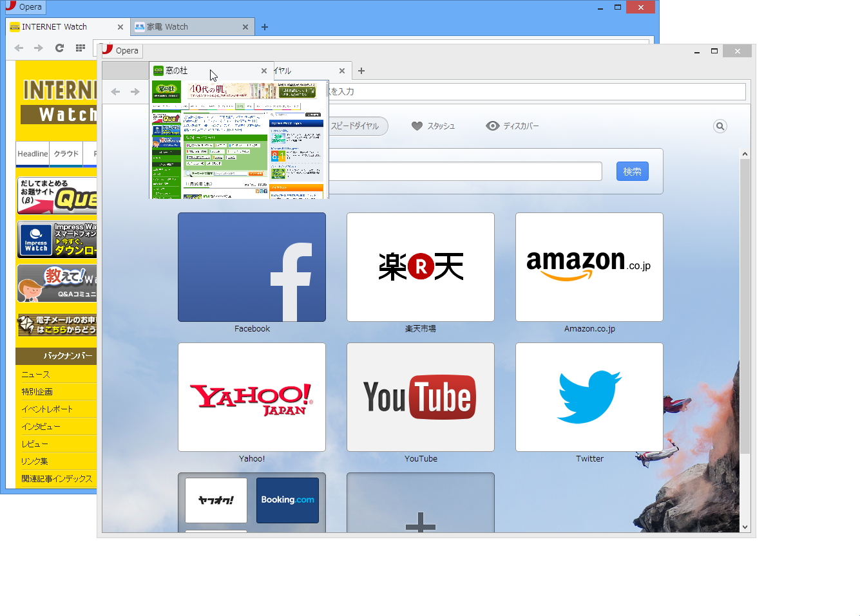Click 教えて! Q&A banner
The image size is (860, 616).
[x=57, y=283]
